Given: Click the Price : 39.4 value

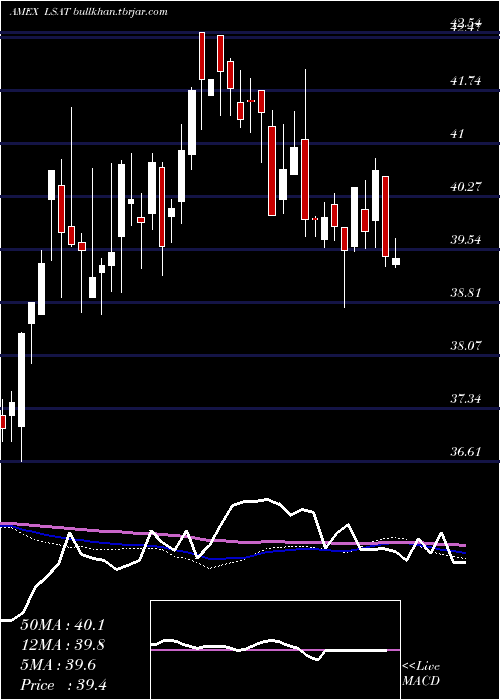Looking at the screenshot, I should click(63, 685).
